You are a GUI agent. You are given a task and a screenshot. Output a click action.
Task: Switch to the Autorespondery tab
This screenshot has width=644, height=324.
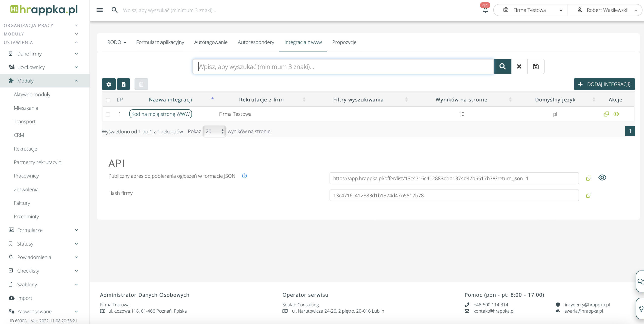pyautogui.click(x=256, y=42)
